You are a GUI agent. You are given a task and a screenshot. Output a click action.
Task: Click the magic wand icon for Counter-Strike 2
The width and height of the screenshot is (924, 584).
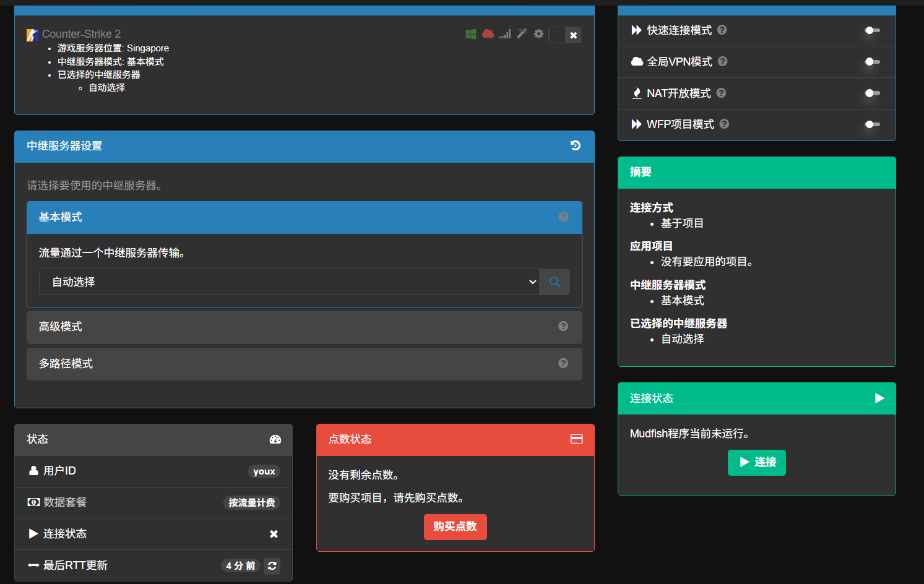522,34
